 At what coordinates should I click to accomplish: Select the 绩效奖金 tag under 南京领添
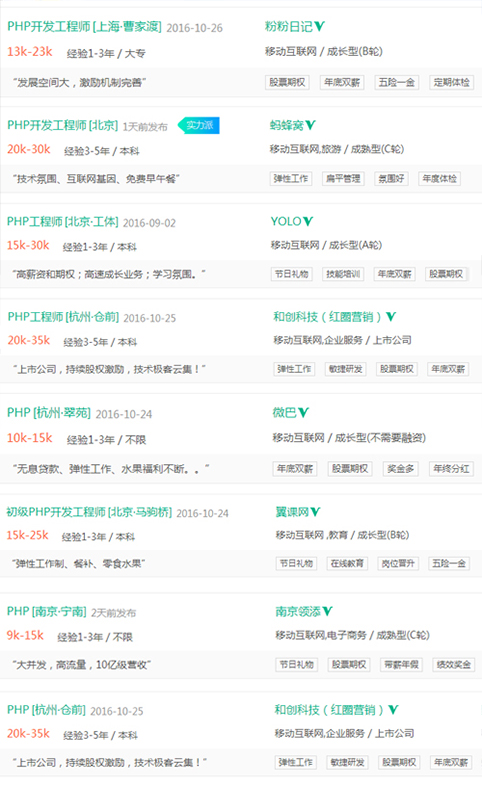(453, 665)
